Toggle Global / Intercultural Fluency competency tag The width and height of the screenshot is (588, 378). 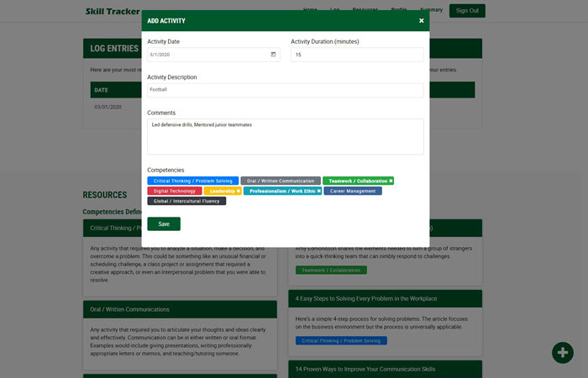tap(186, 201)
